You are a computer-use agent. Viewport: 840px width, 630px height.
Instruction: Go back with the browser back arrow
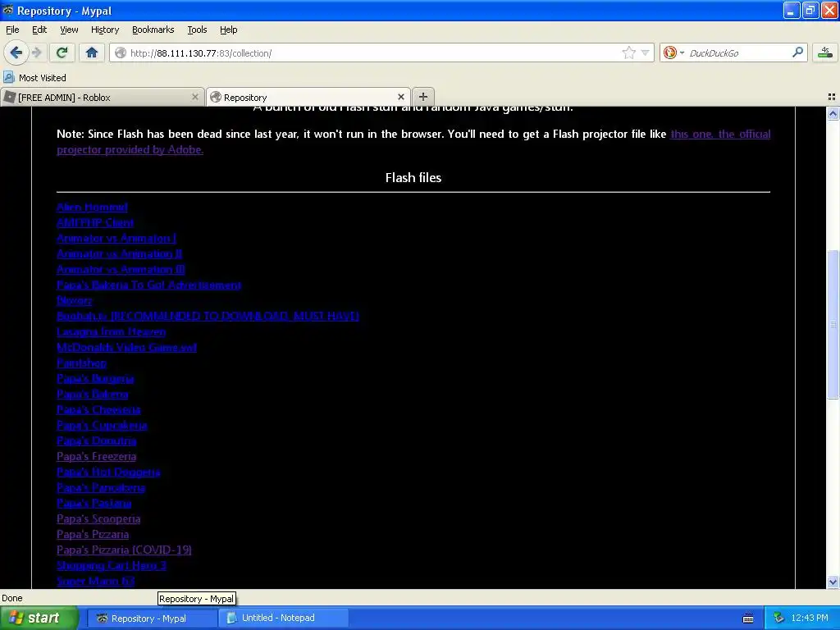(x=16, y=52)
